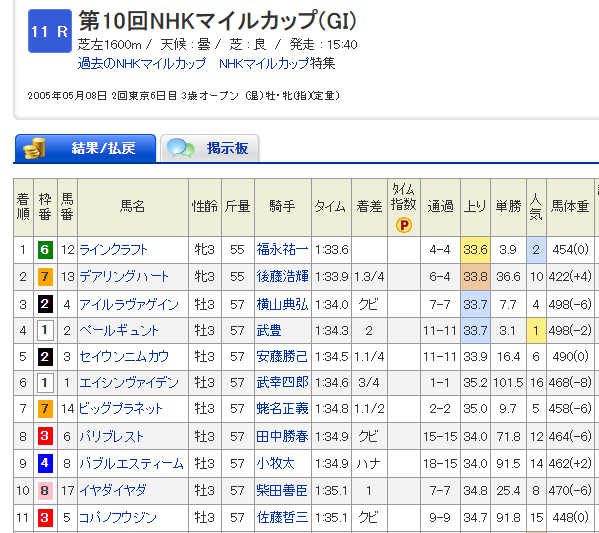
Task: Open NHKマイルカップ特集 link
Action: tap(277, 63)
